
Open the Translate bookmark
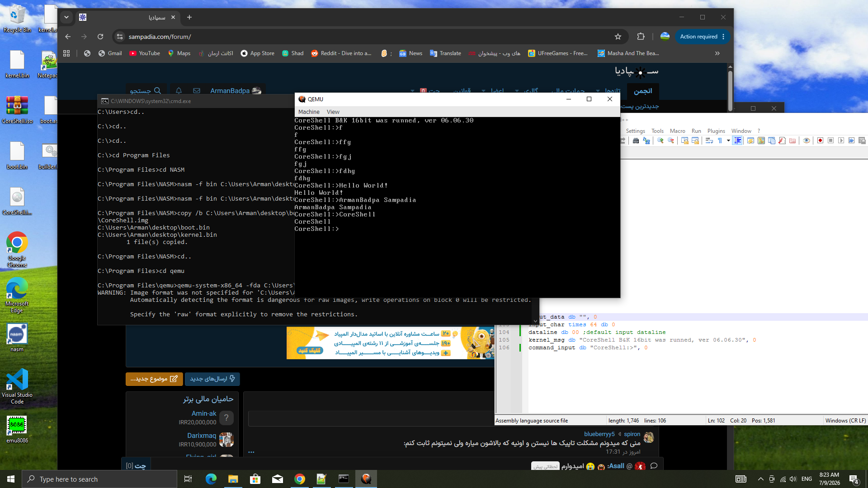click(x=445, y=53)
